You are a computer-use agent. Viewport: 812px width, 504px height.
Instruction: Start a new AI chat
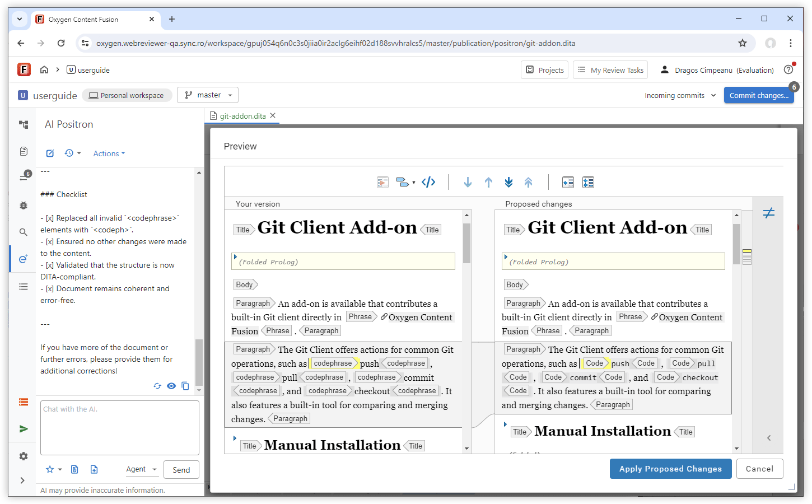[50, 153]
